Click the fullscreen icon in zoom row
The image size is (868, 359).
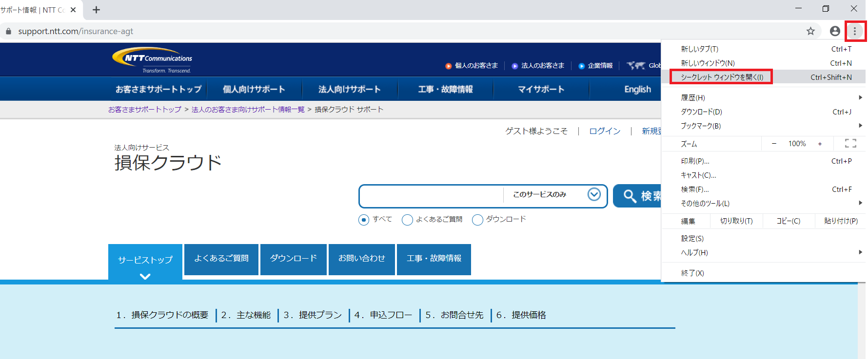pos(850,143)
